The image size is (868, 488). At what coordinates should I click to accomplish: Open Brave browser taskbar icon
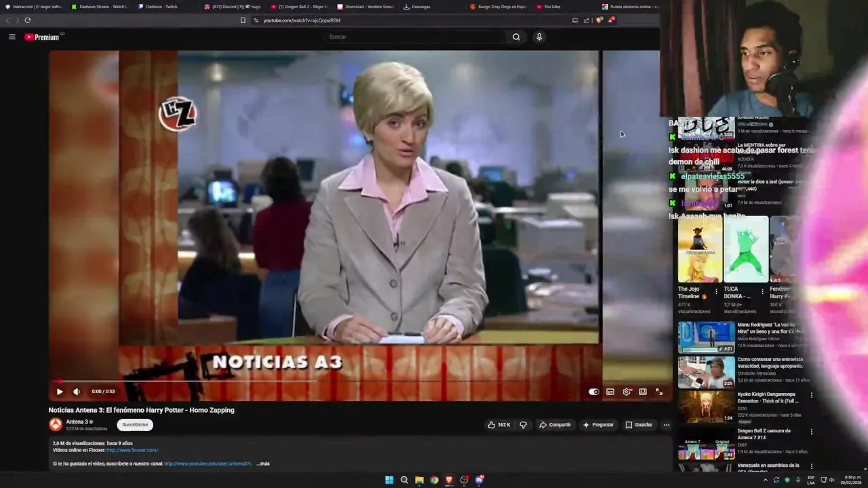click(x=449, y=480)
